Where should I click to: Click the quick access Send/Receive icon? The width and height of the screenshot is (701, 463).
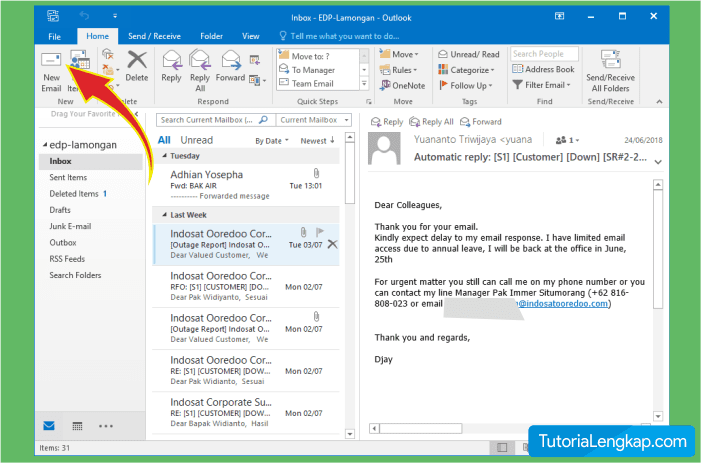click(x=53, y=16)
